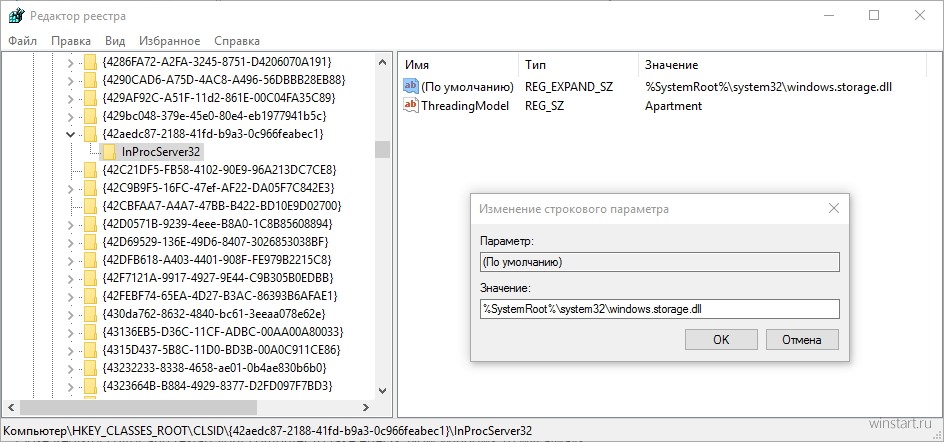Click the REG_EXPAND_SZ type cell

(569, 87)
